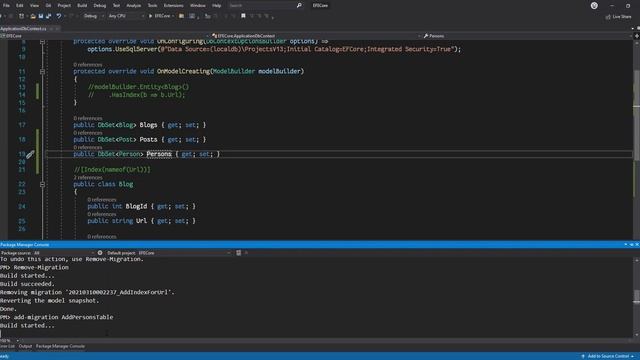Click the split editor icon above scrollbar
Image resolution: width=640 pixels, height=360 pixels.
636,36
